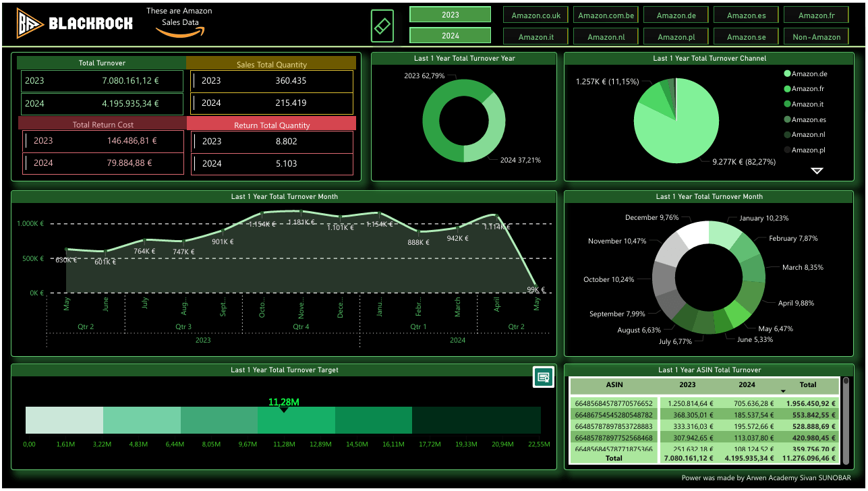Sort the ASIN table by 2024 column
The width and height of the screenshot is (868, 491).
coord(747,385)
